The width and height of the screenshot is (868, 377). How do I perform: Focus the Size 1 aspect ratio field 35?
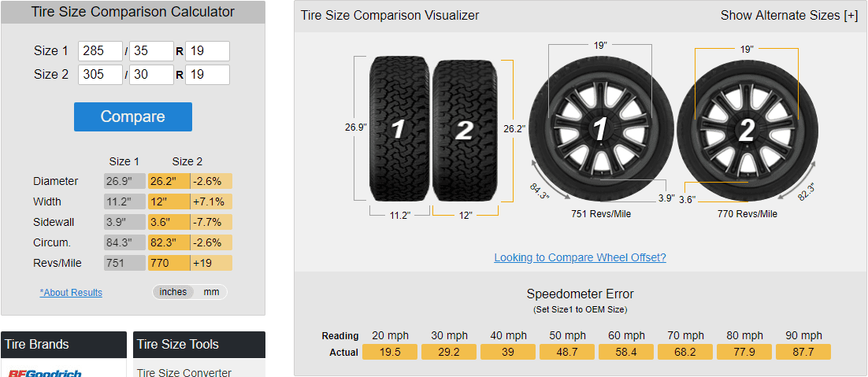(152, 51)
